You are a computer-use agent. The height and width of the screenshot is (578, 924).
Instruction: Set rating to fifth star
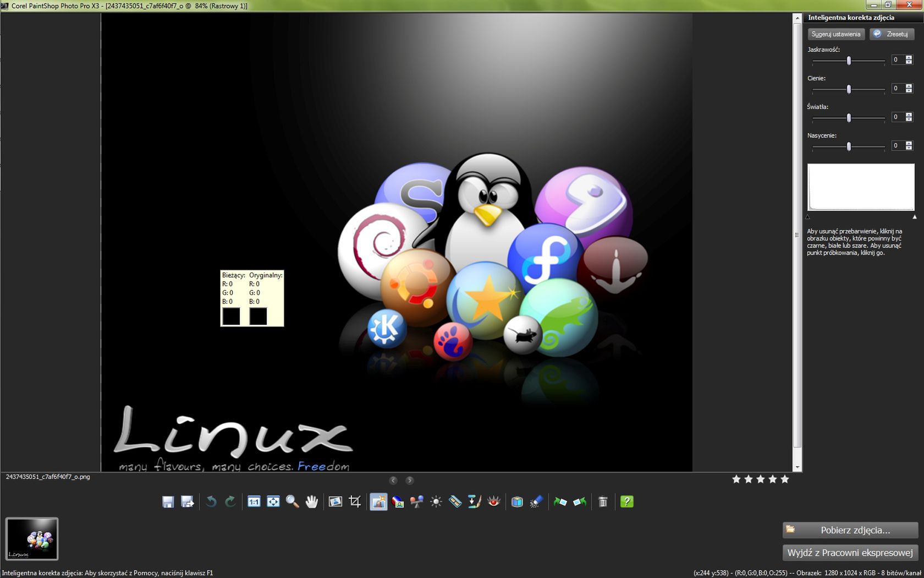[x=785, y=479]
